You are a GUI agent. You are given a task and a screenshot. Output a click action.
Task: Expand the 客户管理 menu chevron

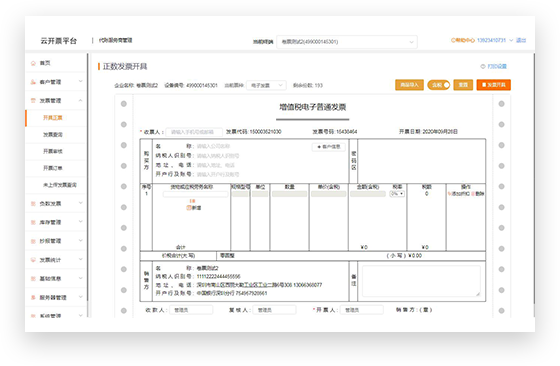[80, 81]
